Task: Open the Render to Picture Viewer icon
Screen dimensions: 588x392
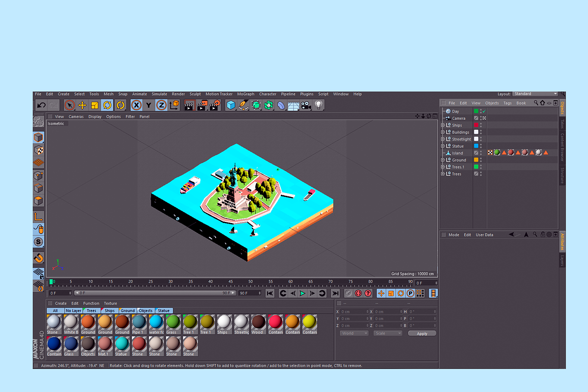Action: [x=202, y=105]
